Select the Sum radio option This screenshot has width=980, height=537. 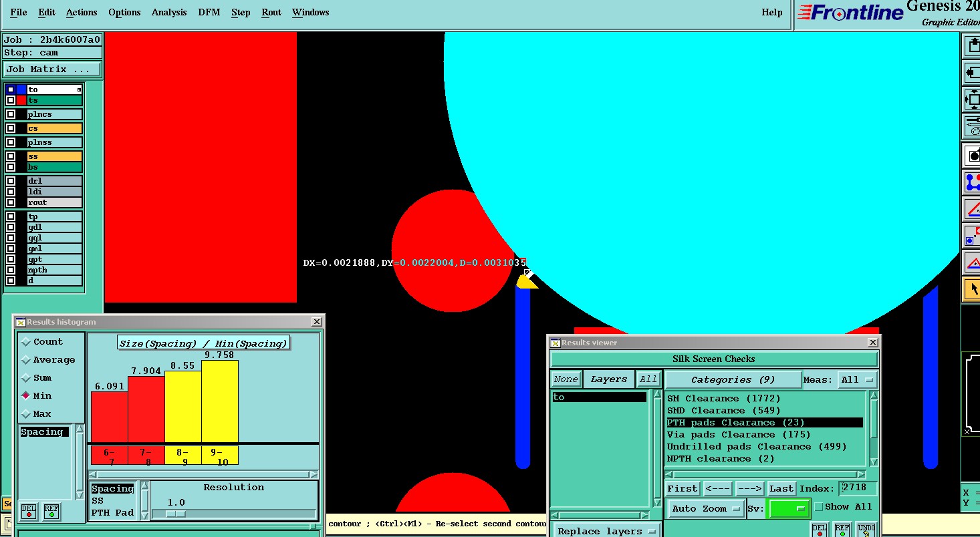pyautogui.click(x=26, y=378)
